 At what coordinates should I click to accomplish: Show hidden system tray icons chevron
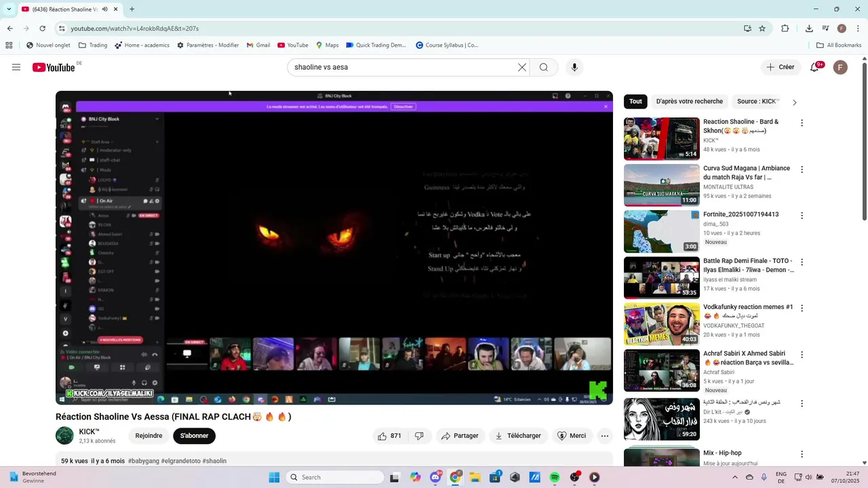tap(734, 477)
